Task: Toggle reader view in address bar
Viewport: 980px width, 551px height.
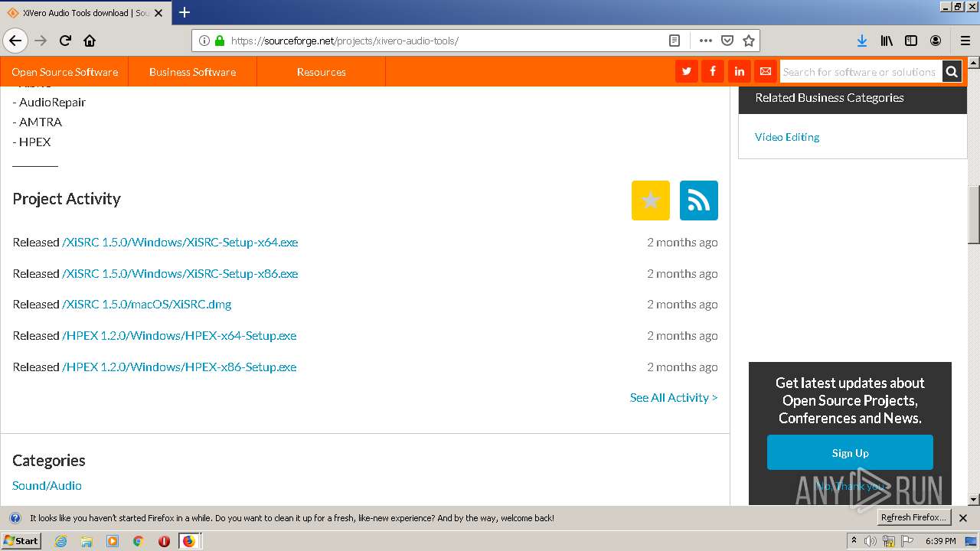Action: 674,41
